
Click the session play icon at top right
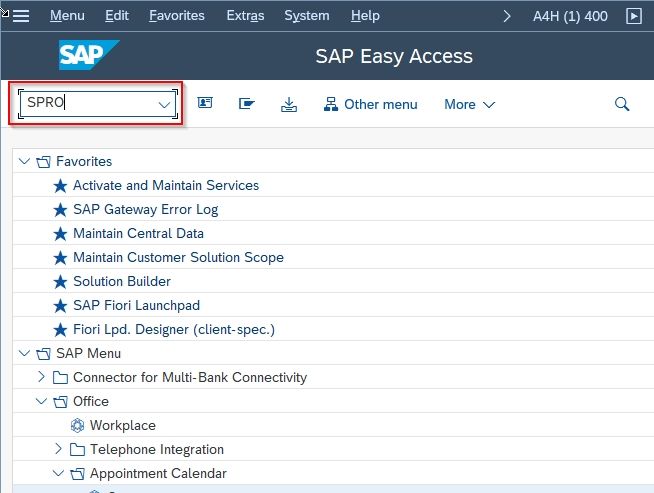[x=634, y=16]
